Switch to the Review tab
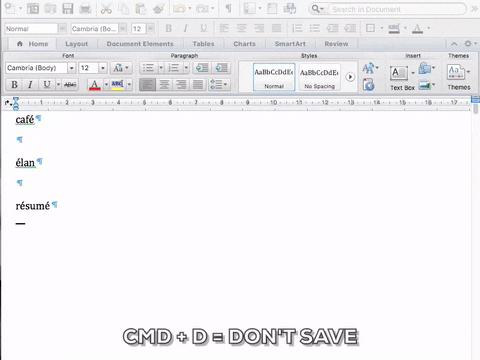480x360 pixels. 336,44
